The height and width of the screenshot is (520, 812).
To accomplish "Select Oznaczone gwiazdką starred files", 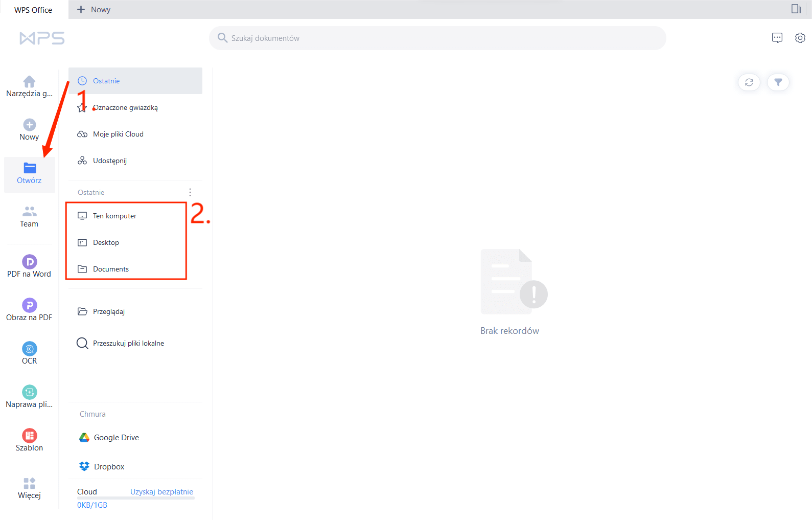I will click(135, 107).
